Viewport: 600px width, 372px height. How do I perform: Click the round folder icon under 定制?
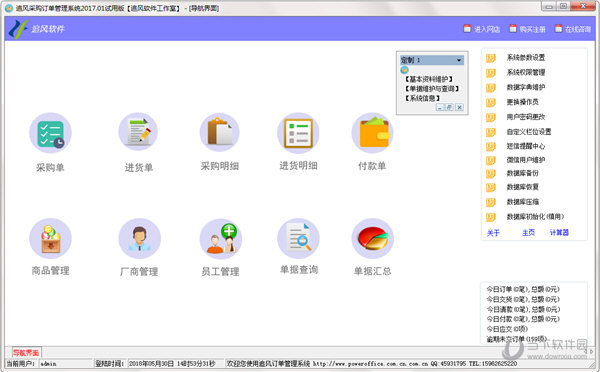click(x=404, y=70)
